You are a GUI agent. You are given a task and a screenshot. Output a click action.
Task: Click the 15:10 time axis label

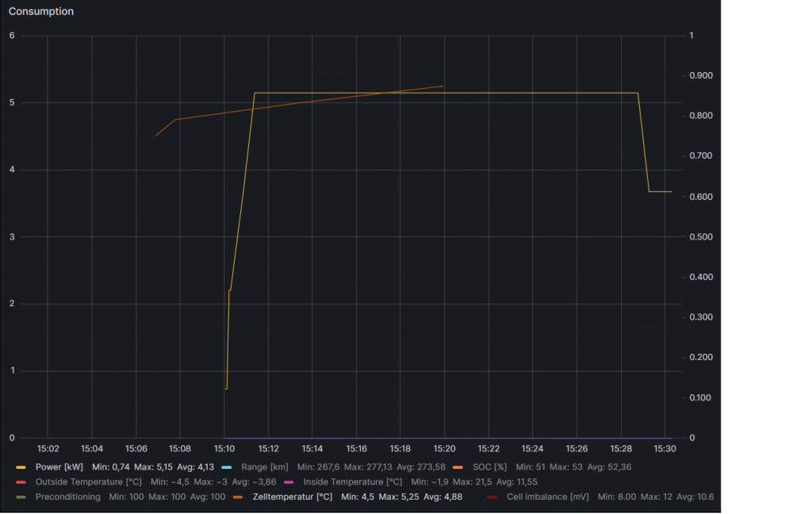[224, 449]
